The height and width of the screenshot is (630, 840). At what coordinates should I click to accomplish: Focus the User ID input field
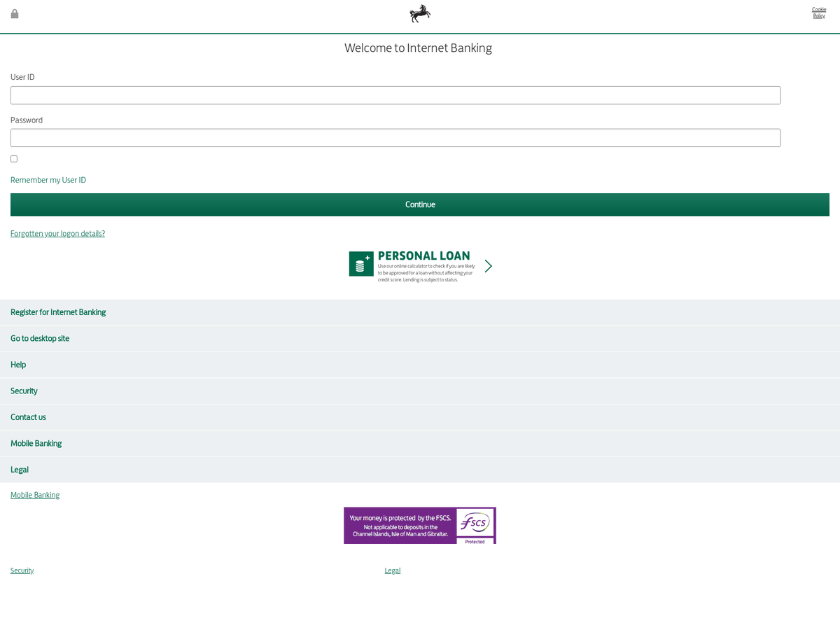tap(395, 95)
